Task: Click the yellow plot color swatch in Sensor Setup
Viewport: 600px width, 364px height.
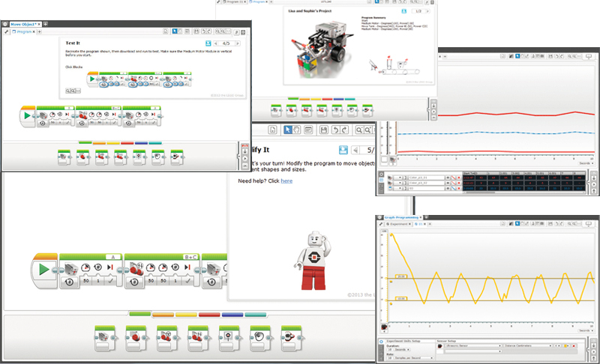Action: (x=566, y=346)
